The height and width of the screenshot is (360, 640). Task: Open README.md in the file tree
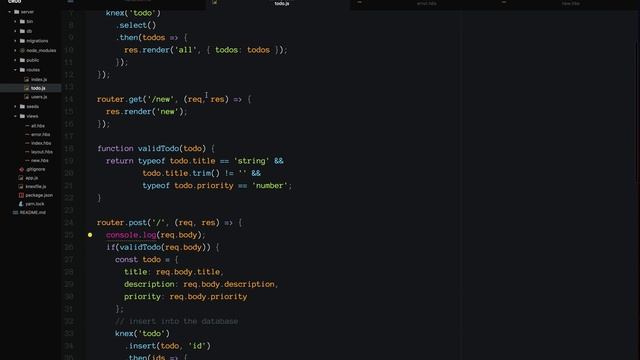coord(33,213)
